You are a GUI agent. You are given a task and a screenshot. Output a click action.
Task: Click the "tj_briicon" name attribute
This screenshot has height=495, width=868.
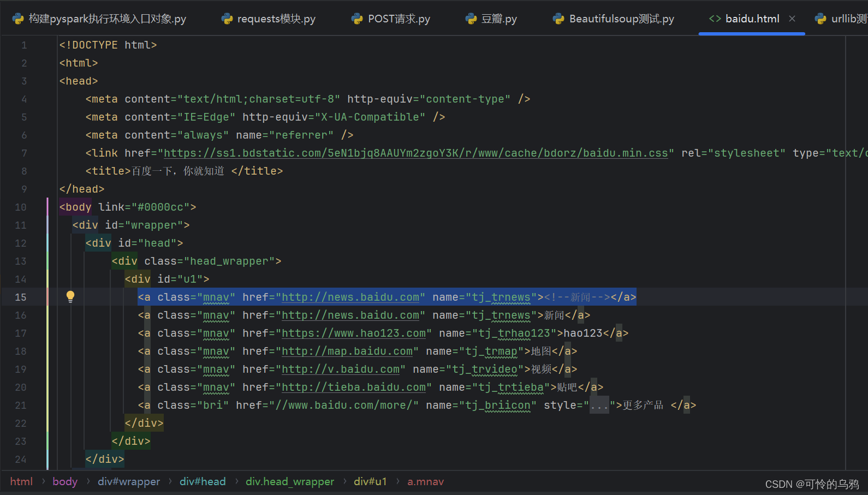(x=498, y=405)
